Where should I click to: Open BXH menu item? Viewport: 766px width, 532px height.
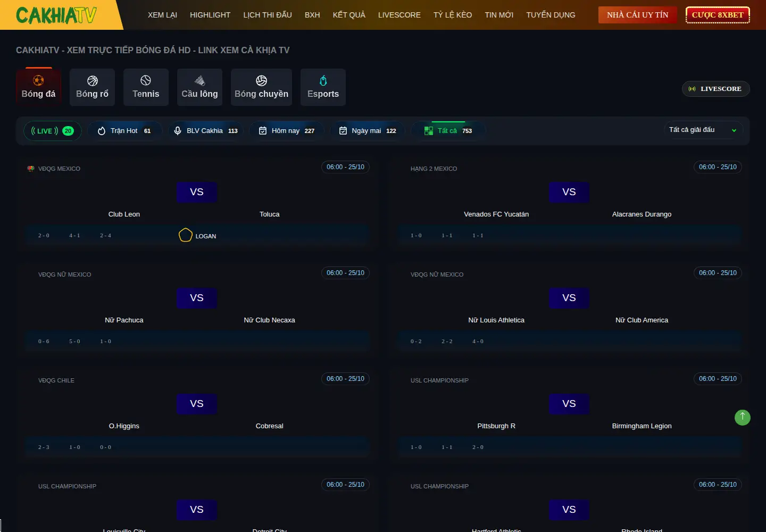[312, 15]
